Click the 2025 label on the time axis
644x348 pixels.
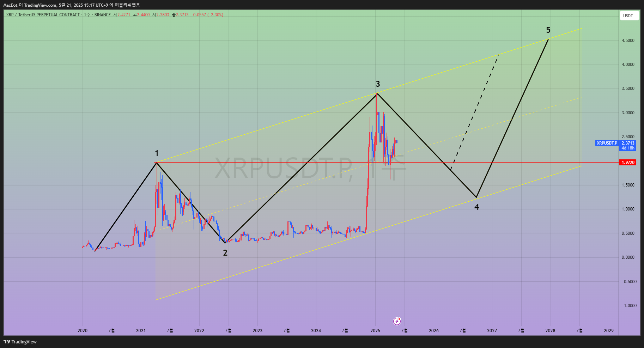[375, 331]
